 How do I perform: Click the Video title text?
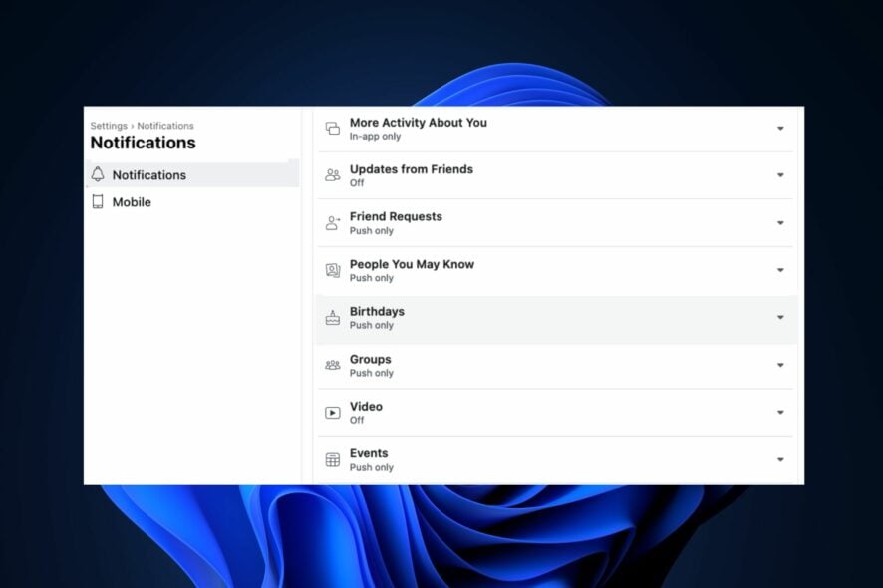click(366, 406)
